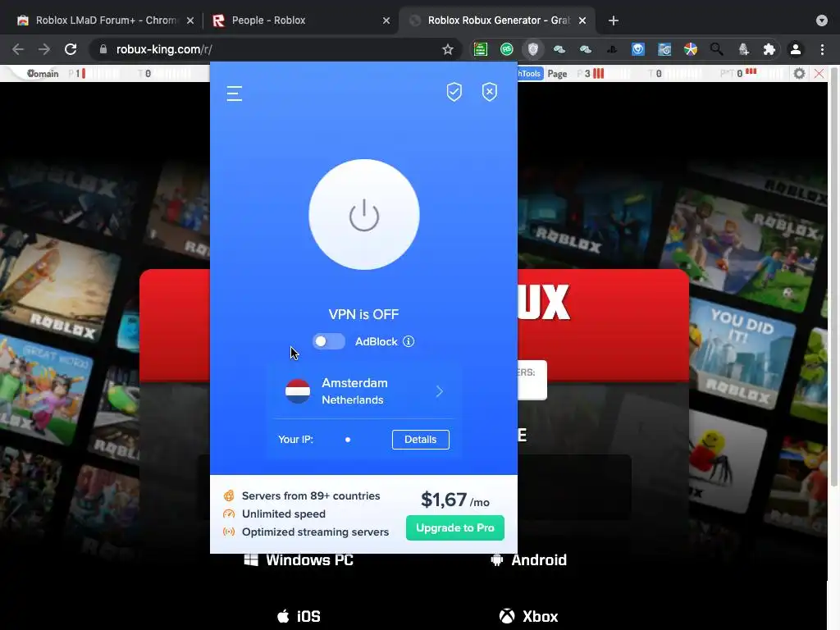Go forward in browser history
This screenshot has height=630, width=840.
44,49
